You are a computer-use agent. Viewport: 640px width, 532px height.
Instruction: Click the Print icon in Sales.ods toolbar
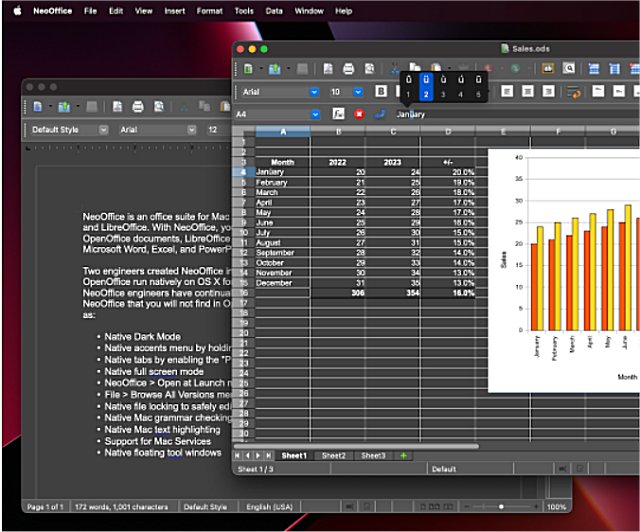click(x=348, y=69)
